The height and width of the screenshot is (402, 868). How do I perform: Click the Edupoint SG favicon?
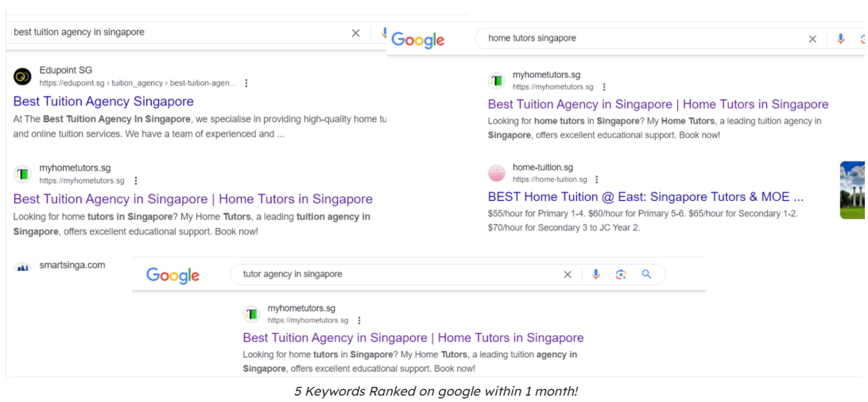(x=22, y=76)
